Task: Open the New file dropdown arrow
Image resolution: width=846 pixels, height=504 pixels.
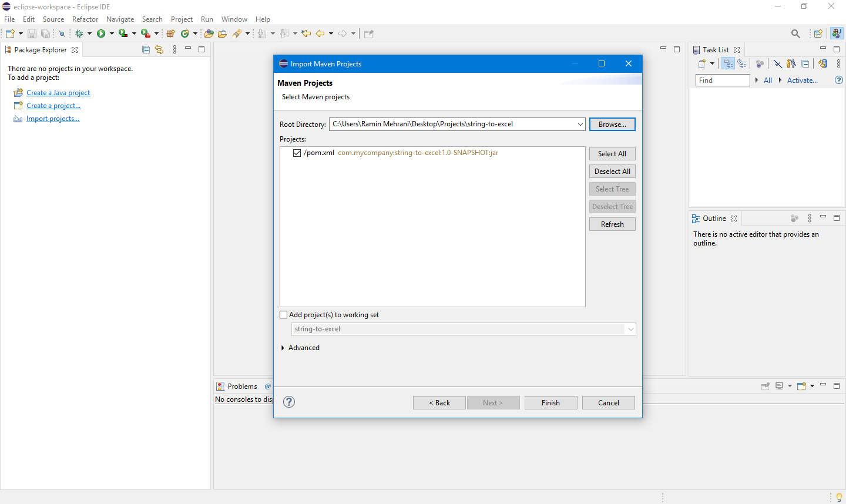Action: click(21, 33)
